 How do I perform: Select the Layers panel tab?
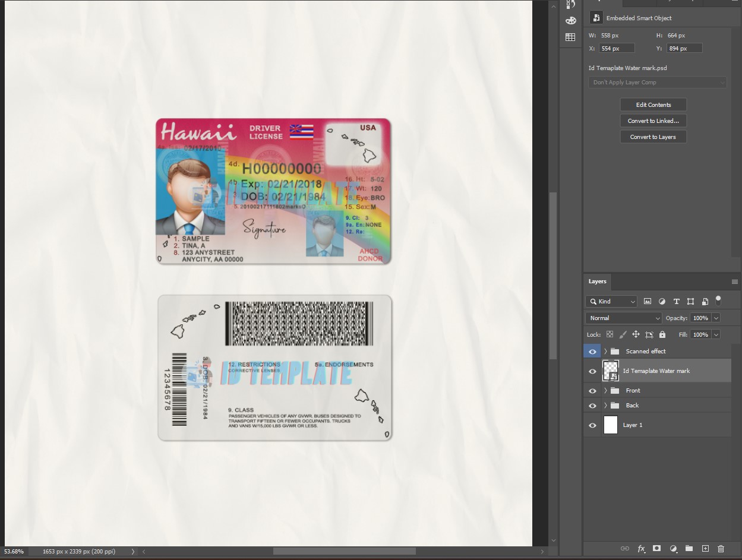pyautogui.click(x=598, y=281)
